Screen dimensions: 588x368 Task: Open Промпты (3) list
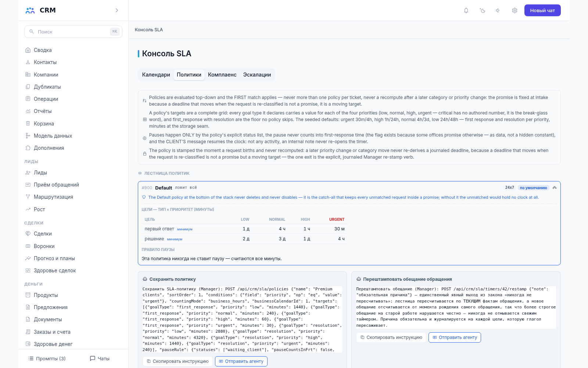pos(47,358)
